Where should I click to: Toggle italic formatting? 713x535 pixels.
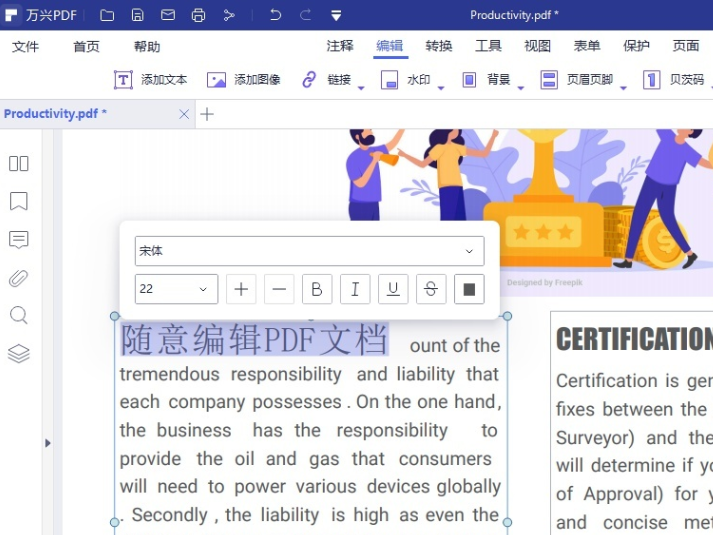[355, 289]
